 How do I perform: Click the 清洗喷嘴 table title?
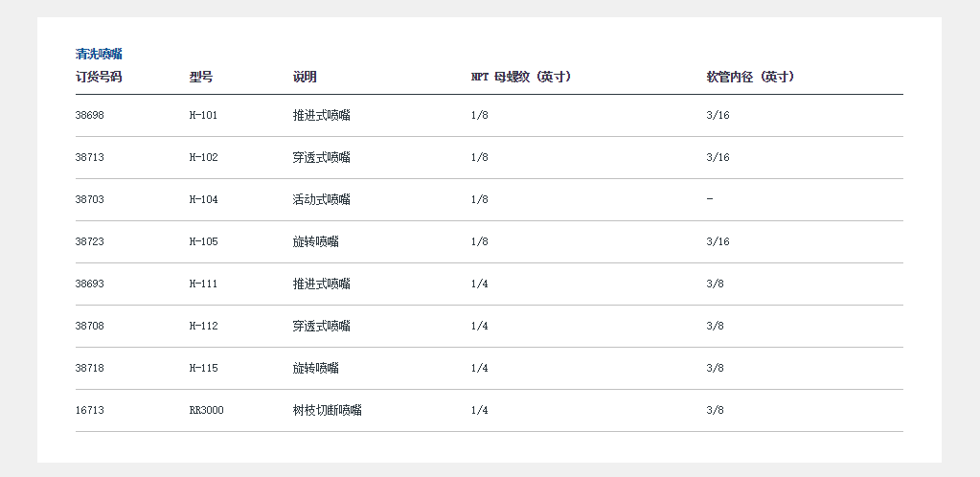click(99, 55)
